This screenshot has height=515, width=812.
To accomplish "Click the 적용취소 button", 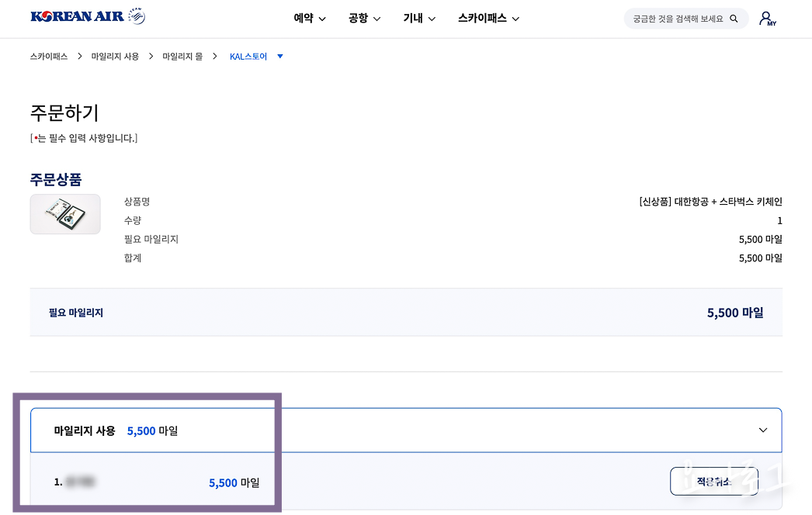I will [x=713, y=482].
